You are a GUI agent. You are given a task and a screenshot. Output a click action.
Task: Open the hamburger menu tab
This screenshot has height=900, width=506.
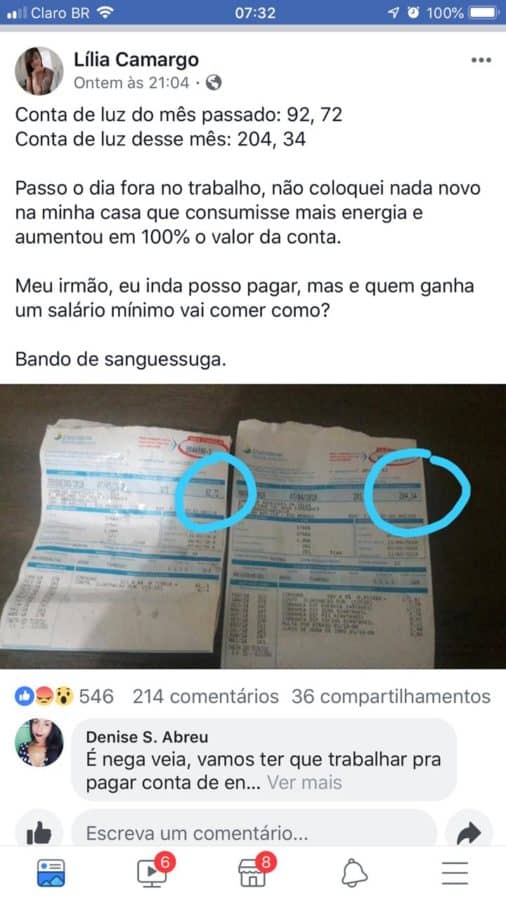455,873
